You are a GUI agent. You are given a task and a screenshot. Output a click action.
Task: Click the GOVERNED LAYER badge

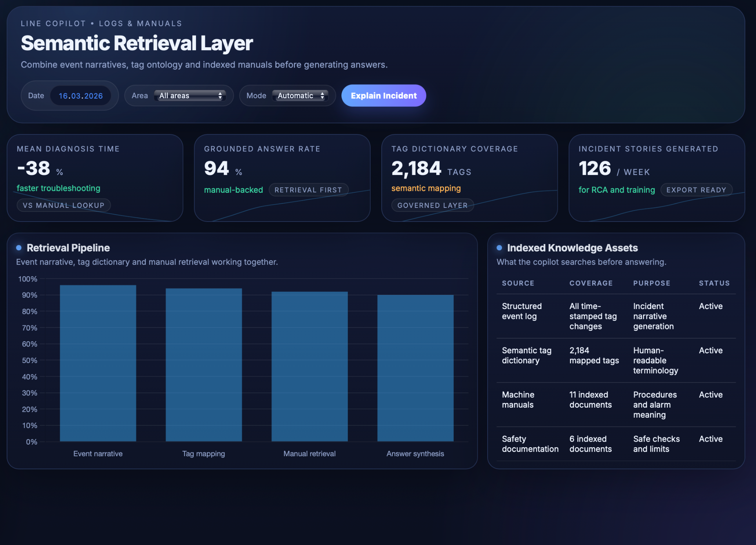pyautogui.click(x=432, y=205)
